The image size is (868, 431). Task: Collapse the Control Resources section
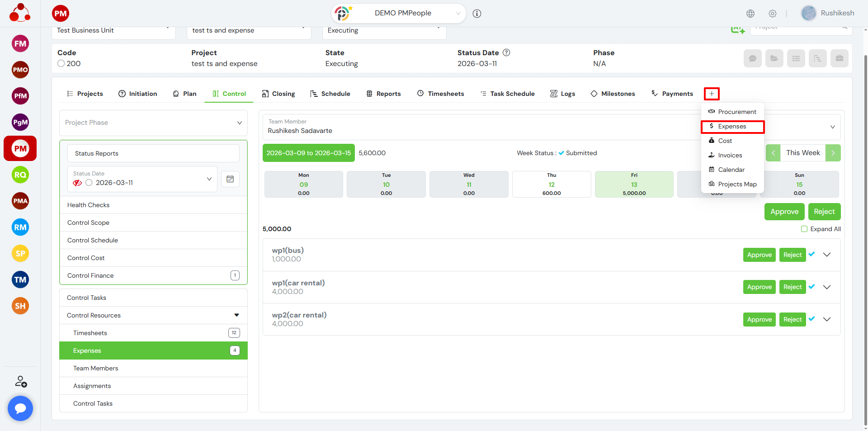236,315
